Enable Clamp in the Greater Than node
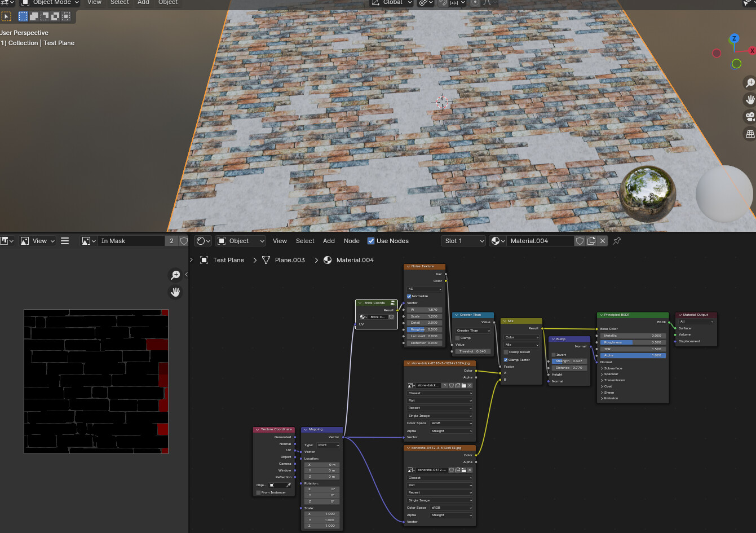This screenshot has width=756, height=533. pos(457,338)
